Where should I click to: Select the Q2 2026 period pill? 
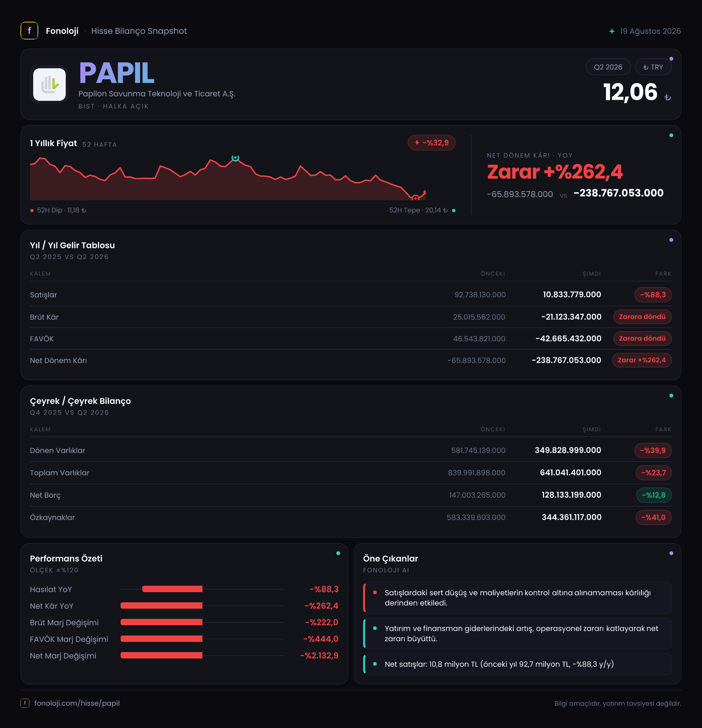pyautogui.click(x=608, y=67)
